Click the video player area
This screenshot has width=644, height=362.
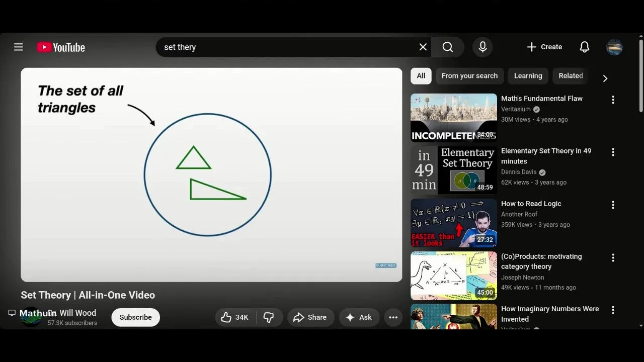(x=211, y=175)
